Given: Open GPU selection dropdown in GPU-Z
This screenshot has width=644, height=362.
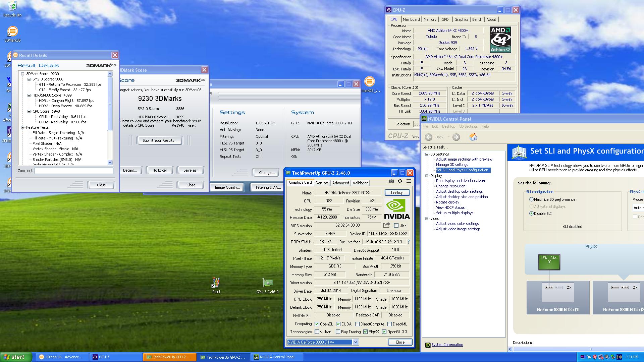Looking at the screenshot, I should click(x=356, y=342).
